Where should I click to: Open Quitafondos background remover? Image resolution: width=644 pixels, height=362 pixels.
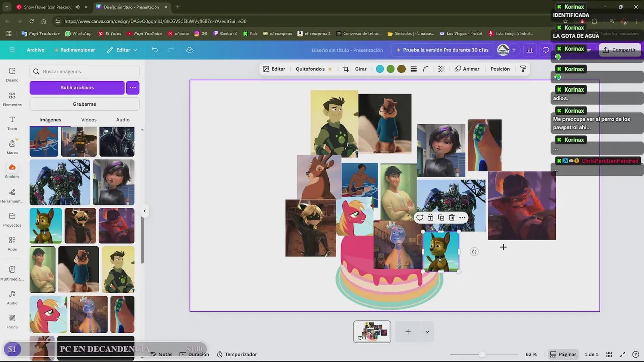[x=313, y=69]
